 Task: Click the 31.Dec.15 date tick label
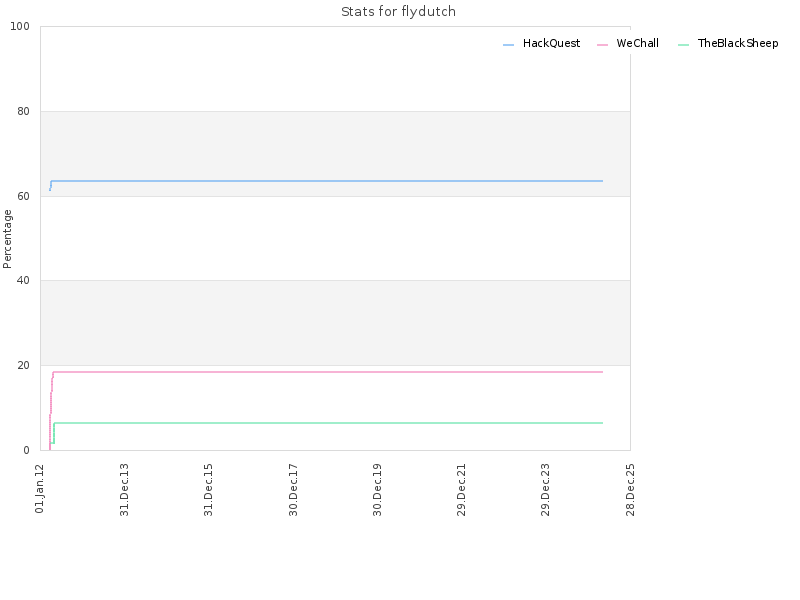coord(209,490)
